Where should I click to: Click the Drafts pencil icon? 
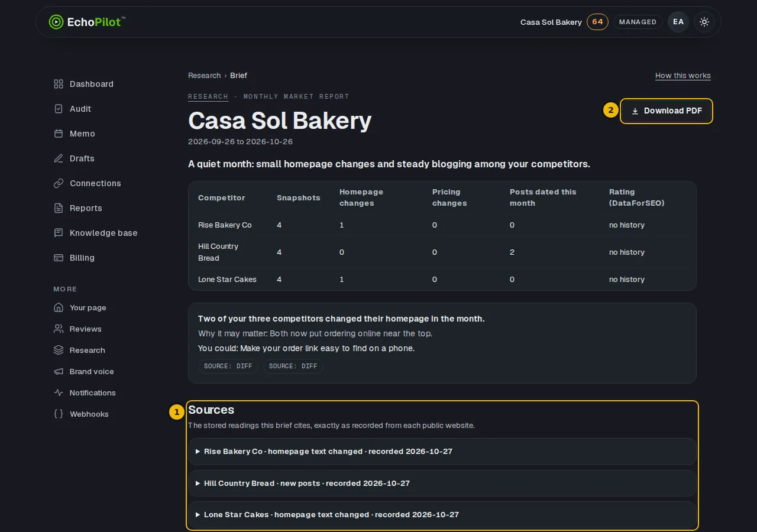click(59, 158)
